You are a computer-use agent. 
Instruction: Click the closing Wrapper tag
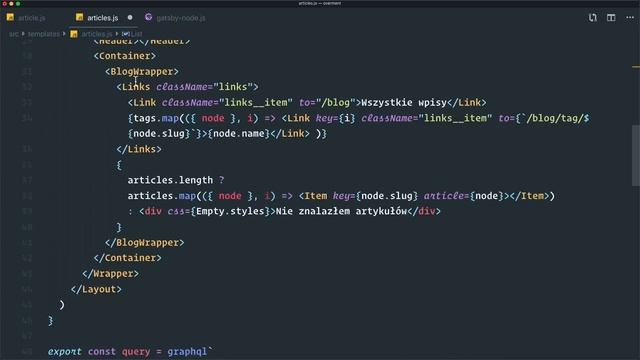tap(110, 273)
